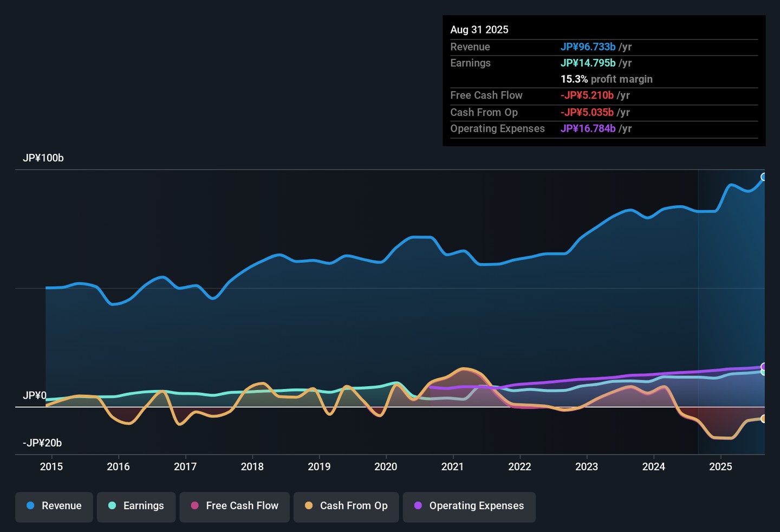Select the 2015 year on the timeline axis
780x532 pixels.
(x=51, y=466)
